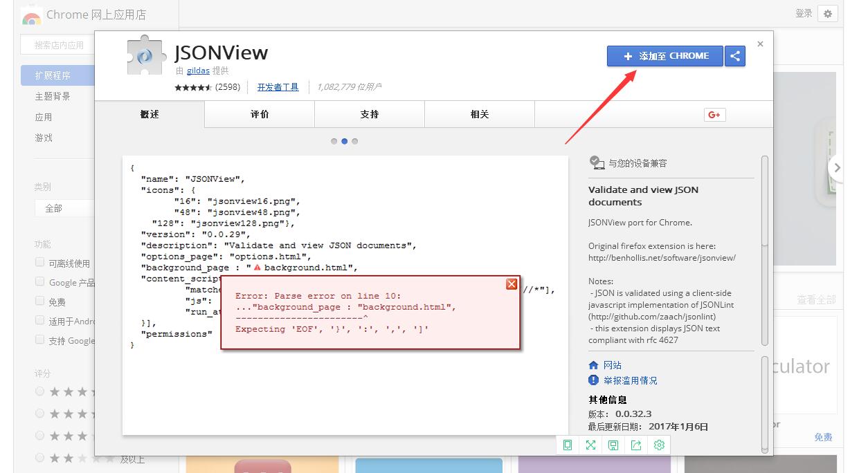Enable the 可离线使用 filter checkbox

coord(40,263)
